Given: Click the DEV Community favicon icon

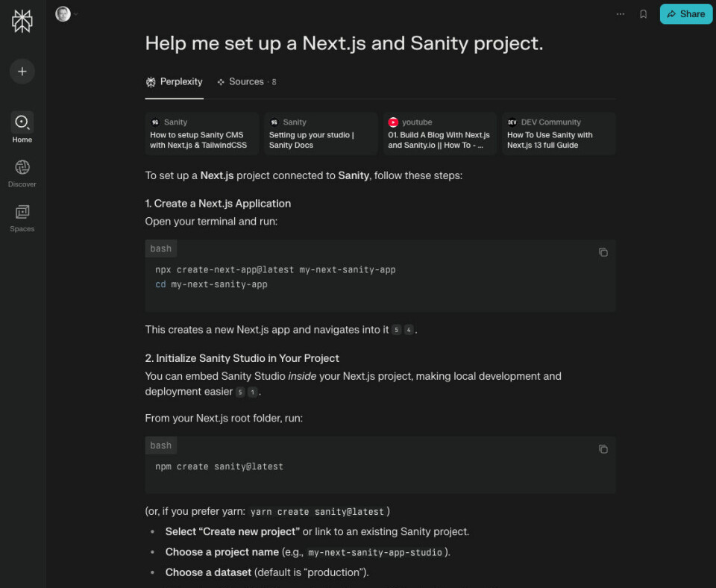Looking at the screenshot, I should [512, 122].
